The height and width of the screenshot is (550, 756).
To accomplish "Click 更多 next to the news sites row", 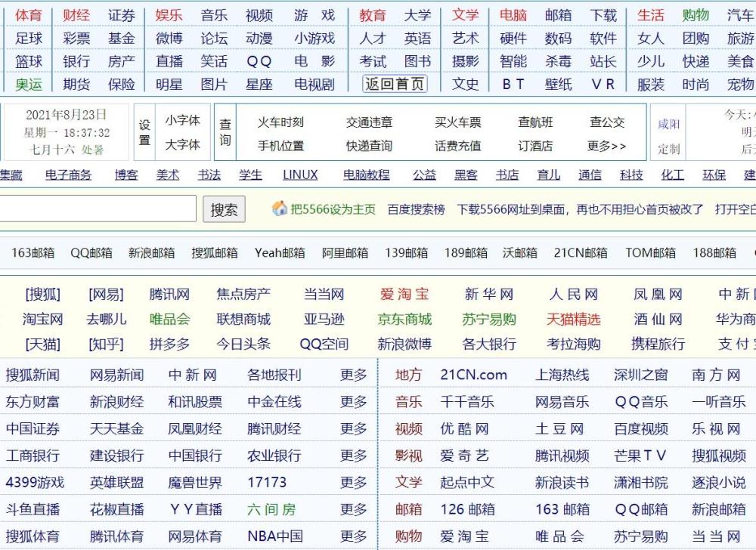I will tap(351, 375).
